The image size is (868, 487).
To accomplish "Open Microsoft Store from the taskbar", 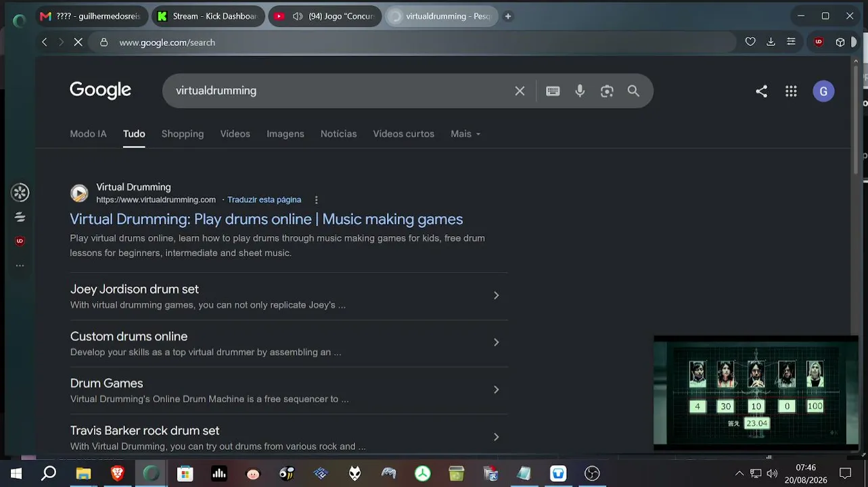I will click(x=185, y=473).
